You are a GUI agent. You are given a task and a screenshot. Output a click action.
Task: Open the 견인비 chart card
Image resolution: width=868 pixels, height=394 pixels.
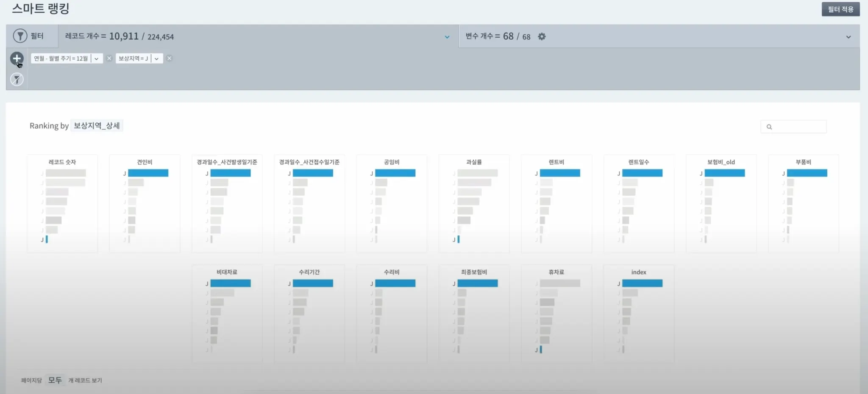coord(145,204)
